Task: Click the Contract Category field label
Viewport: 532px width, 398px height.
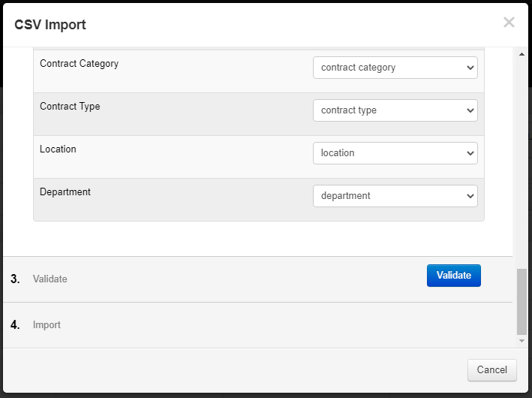Action: (79, 64)
